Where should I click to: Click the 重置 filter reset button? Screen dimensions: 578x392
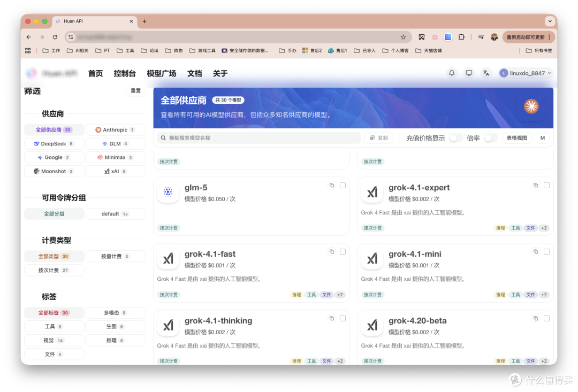coord(135,90)
